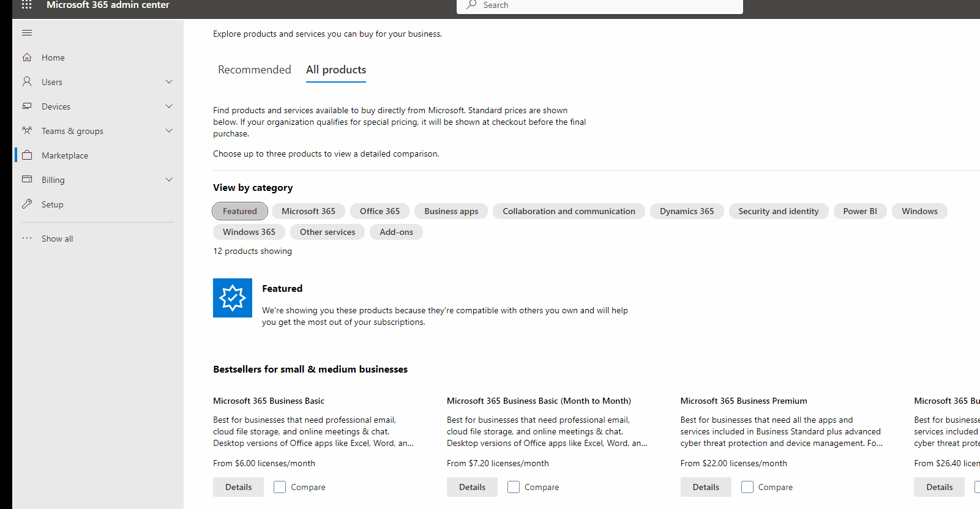This screenshot has height=509, width=980.
Task: Click the 'From $6.00 licenses/month' price
Action: [x=264, y=463]
